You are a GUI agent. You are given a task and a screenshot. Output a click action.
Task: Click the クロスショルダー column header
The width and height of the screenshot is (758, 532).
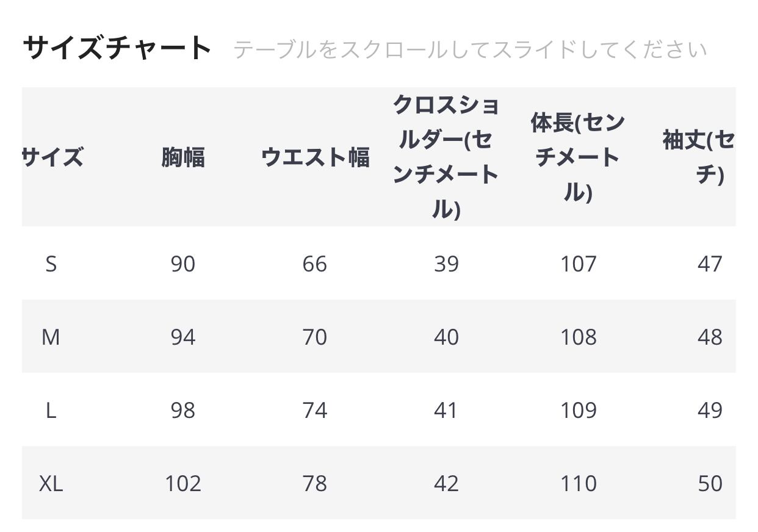click(446, 157)
